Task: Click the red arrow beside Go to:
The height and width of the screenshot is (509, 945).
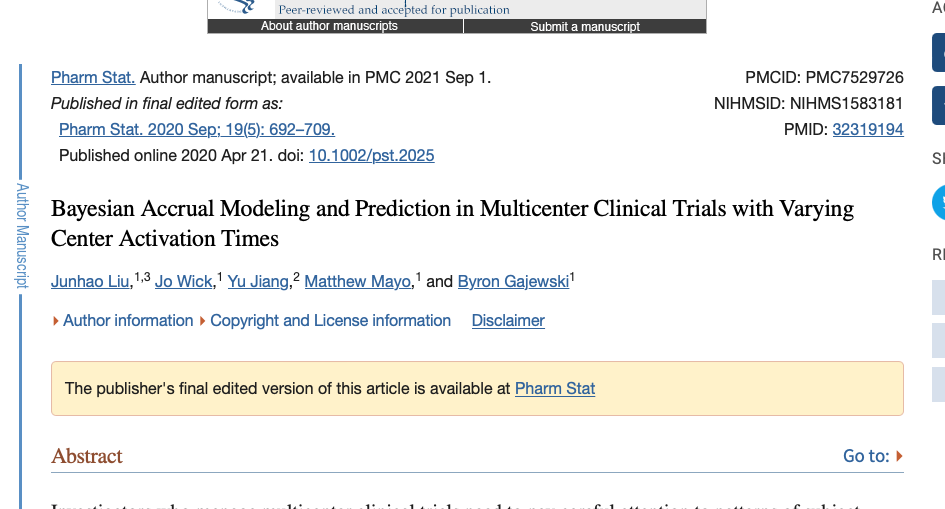Action: (899, 456)
